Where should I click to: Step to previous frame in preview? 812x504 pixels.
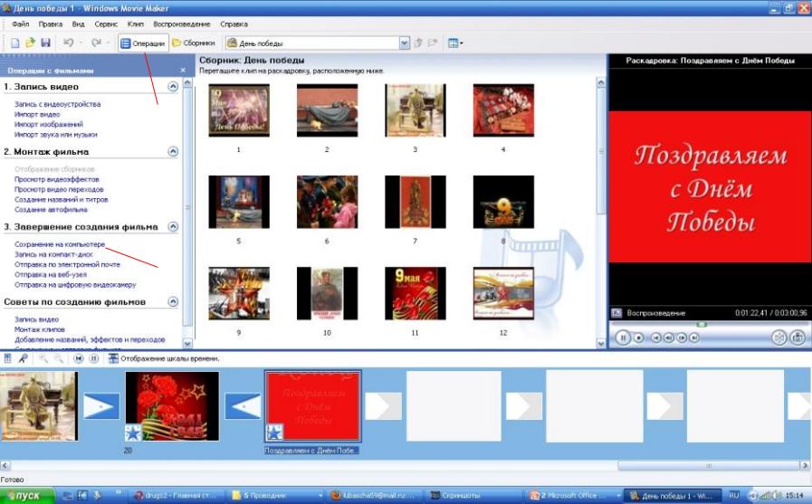click(669, 338)
